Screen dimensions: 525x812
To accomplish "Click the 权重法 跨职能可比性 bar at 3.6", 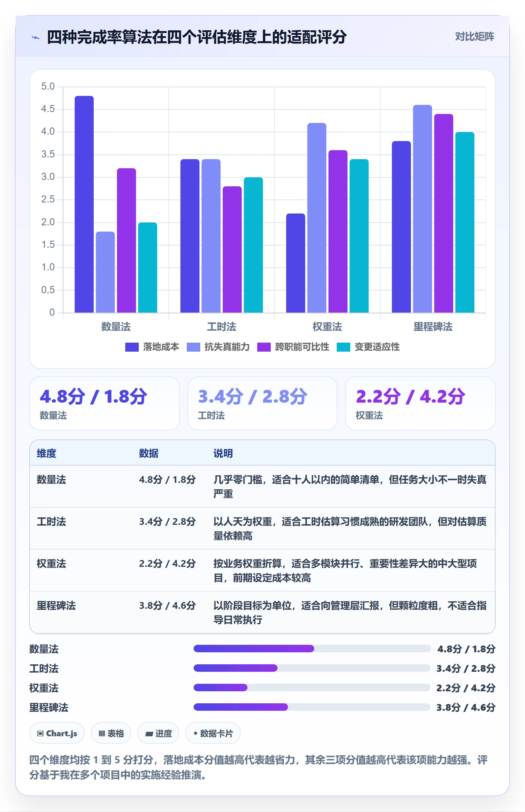I will [x=338, y=231].
